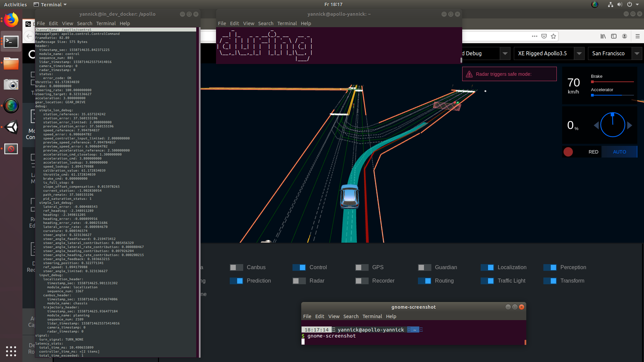Open the Terminal app menu in top bar
644x362 pixels.
point(50,4)
